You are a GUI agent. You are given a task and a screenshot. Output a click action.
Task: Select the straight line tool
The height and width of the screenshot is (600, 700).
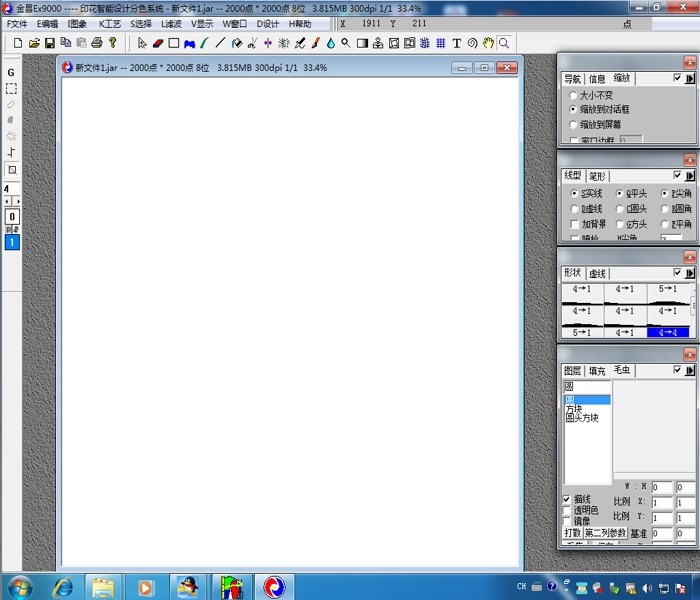click(x=220, y=43)
